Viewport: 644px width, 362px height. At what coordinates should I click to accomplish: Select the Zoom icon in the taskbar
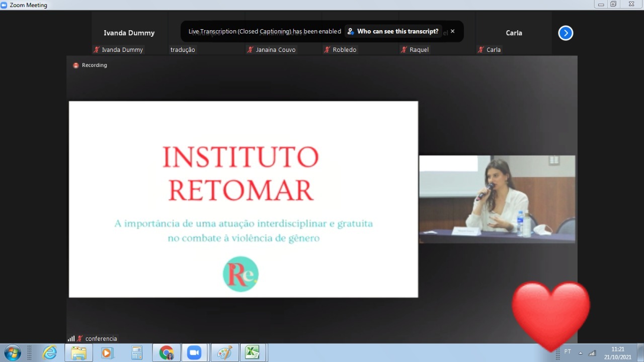pyautogui.click(x=194, y=353)
